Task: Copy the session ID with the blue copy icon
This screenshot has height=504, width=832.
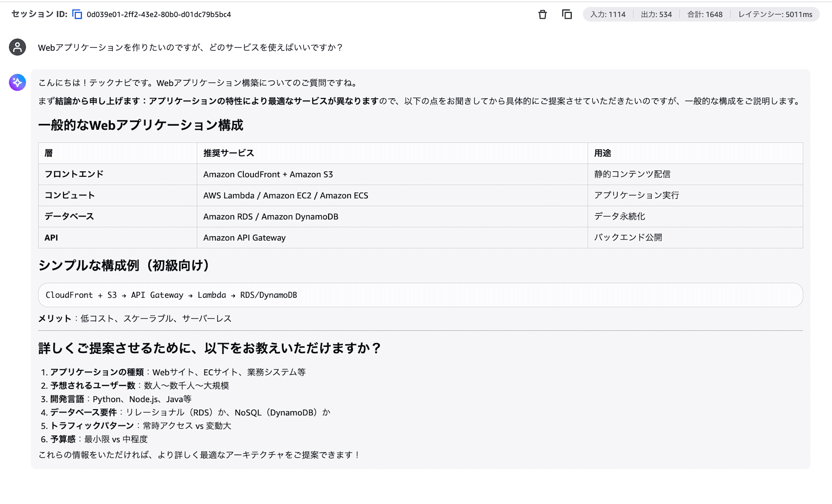Action: [77, 15]
